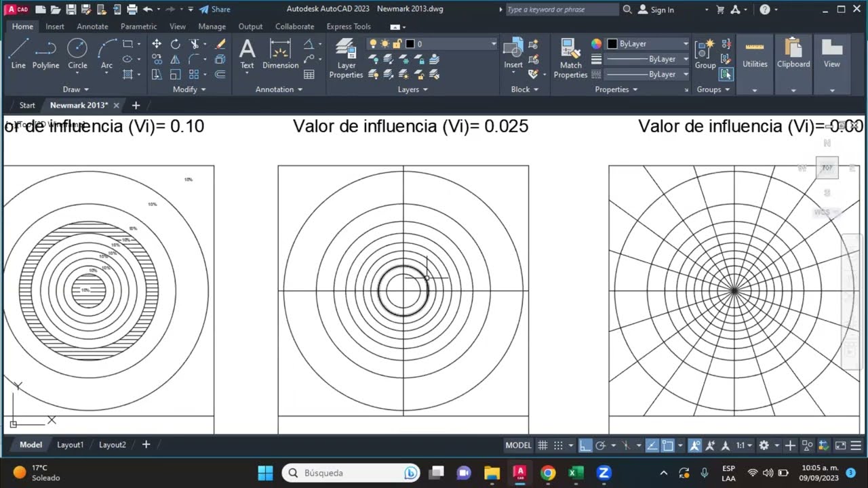Click the Scale tool icon
868x488 pixels.
[x=175, y=75]
